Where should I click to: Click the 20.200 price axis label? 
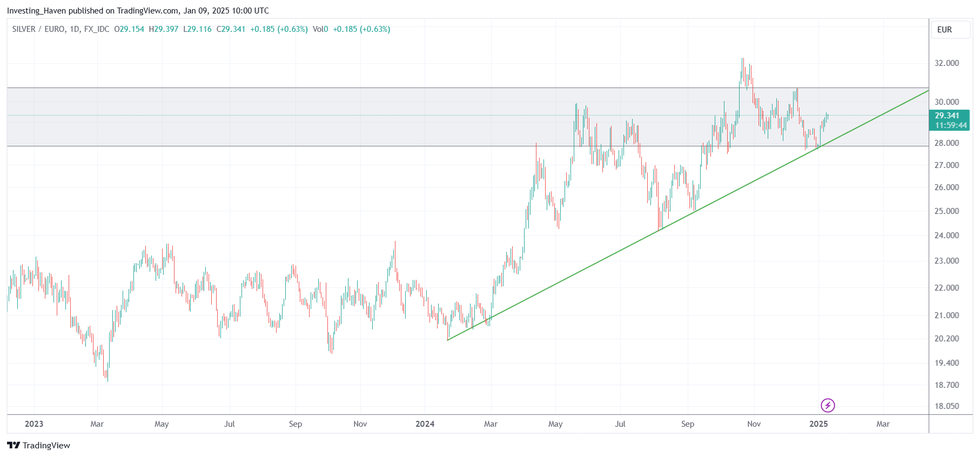pos(947,339)
